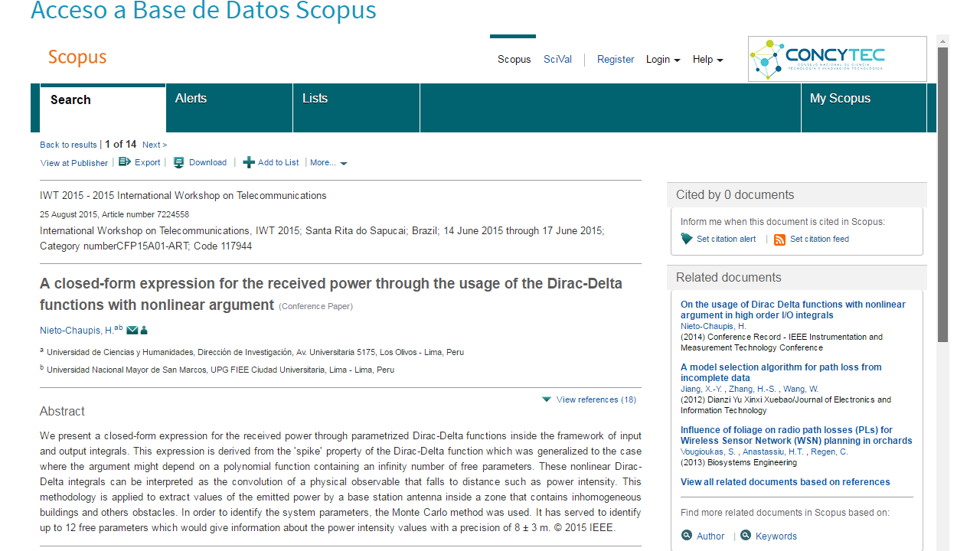Select Scopus in top navigation
This screenshot has height=551, width=980.
point(514,60)
